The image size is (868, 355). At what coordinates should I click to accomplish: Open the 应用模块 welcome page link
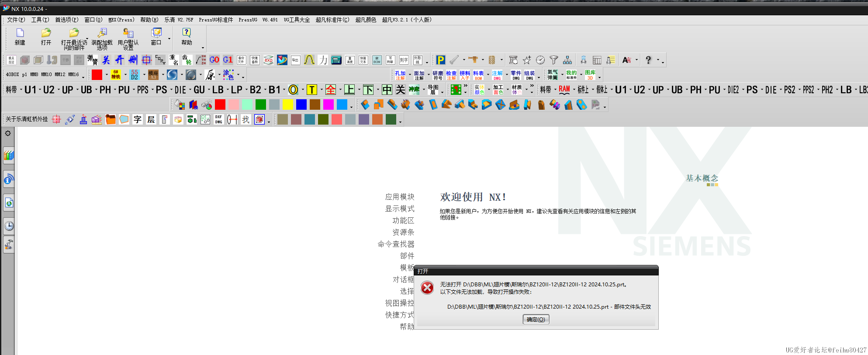[400, 197]
